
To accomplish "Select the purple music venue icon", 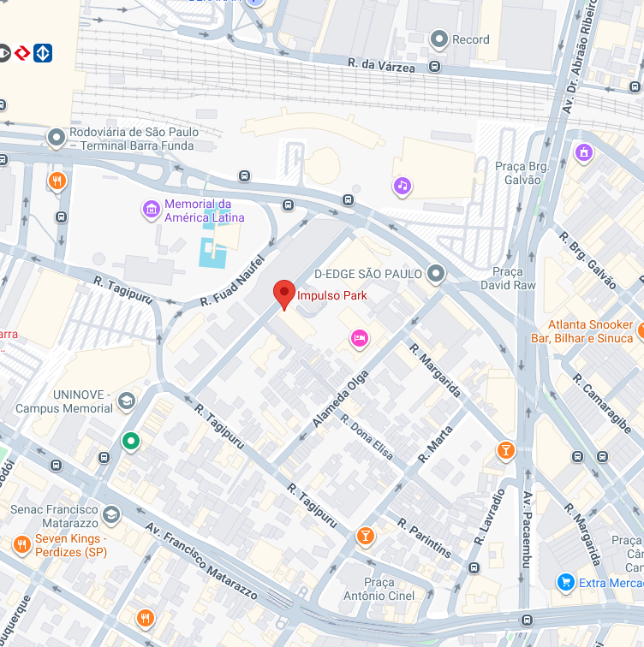I will tap(402, 187).
